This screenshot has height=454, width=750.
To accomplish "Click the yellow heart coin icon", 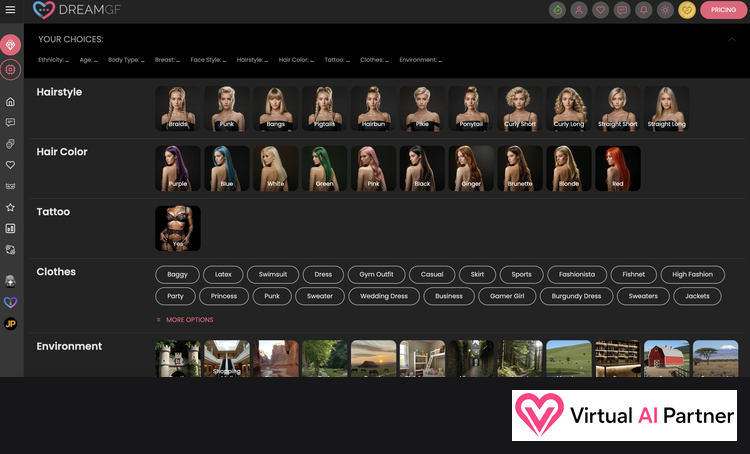I will (687, 10).
